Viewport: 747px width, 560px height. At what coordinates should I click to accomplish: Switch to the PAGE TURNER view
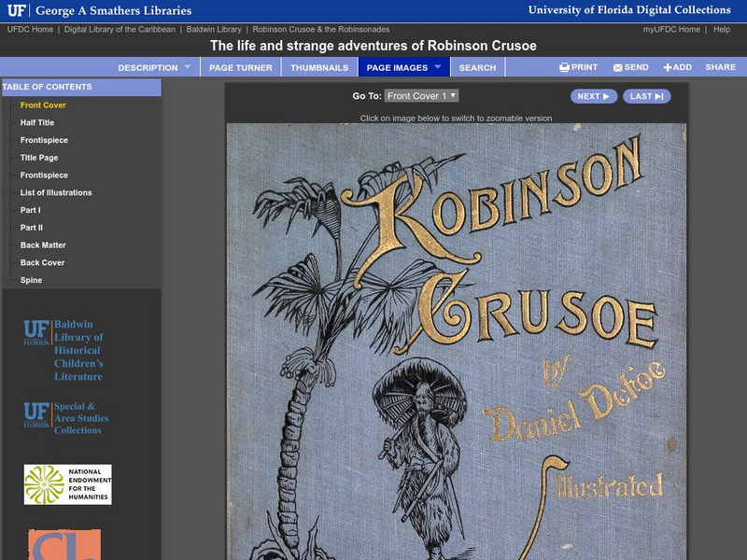[x=239, y=66]
